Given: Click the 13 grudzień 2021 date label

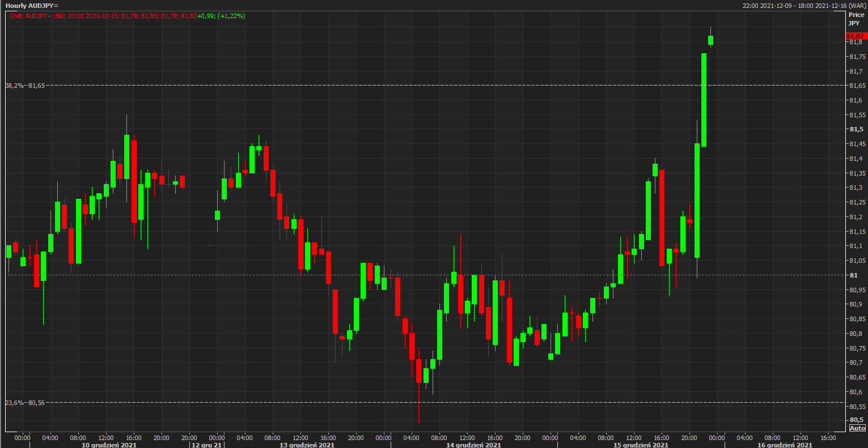Looking at the screenshot, I should pos(307,445).
